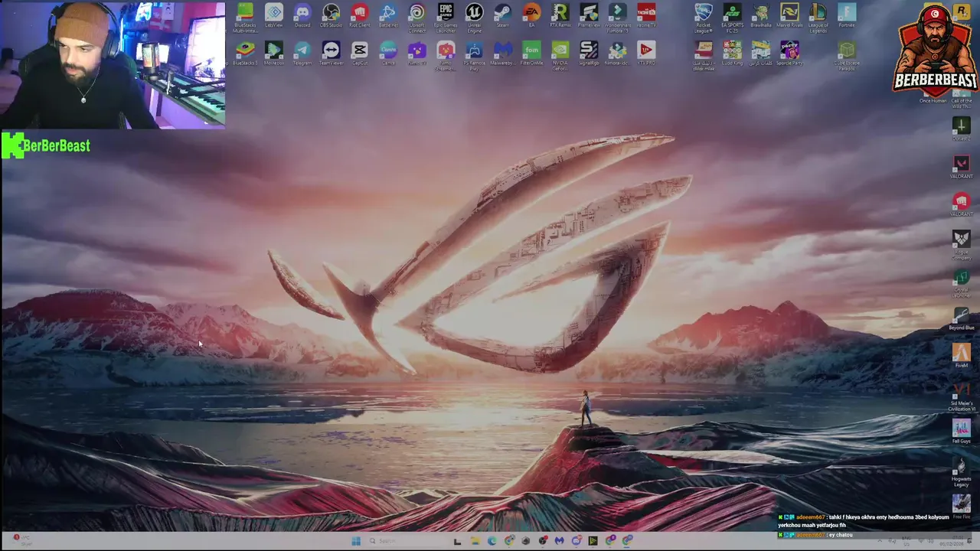Open Beyond Blue desktop shortcut
Viewport: 980px width, 551px height.
[961, 318]
